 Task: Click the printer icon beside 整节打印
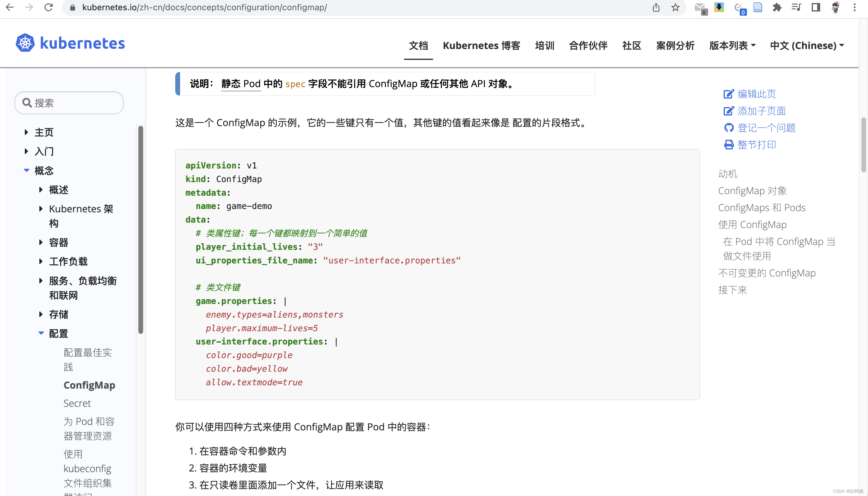[728, 145]
